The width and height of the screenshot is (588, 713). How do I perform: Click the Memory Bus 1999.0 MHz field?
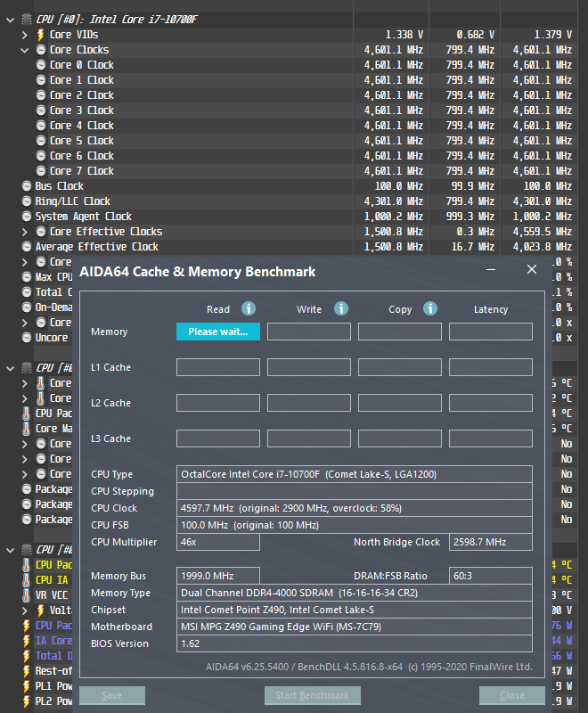(218, 576)
